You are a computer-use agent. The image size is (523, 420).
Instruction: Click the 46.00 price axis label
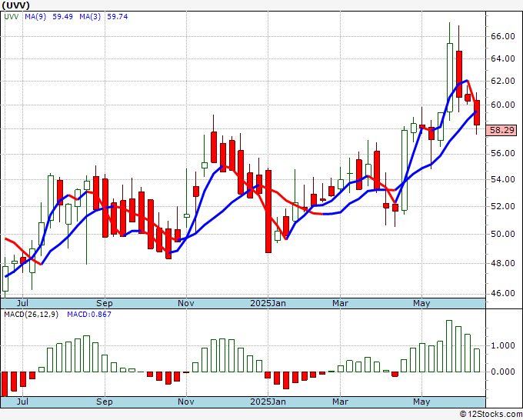click(x=502, y=293)
